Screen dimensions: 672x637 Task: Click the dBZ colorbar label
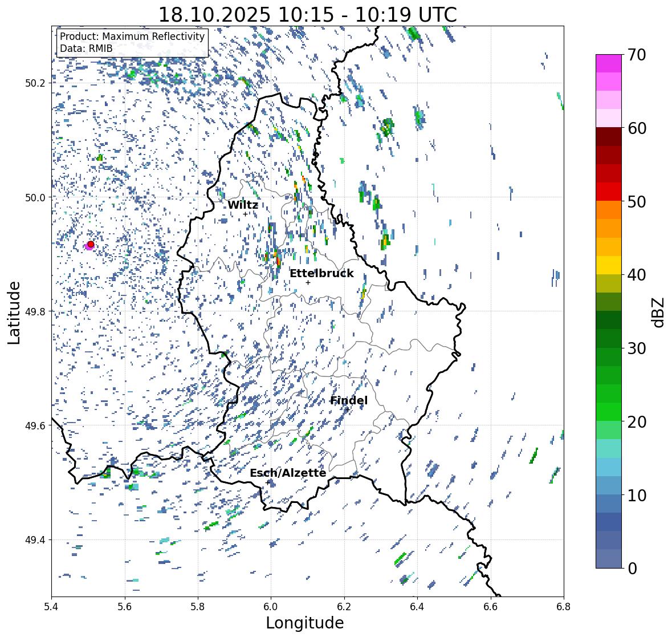coord(659,312)
